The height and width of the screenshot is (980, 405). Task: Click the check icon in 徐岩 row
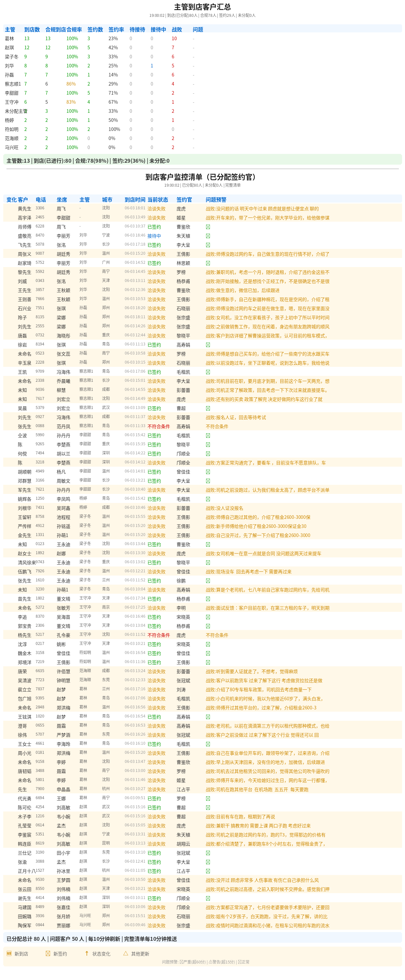tap(208, 345)
